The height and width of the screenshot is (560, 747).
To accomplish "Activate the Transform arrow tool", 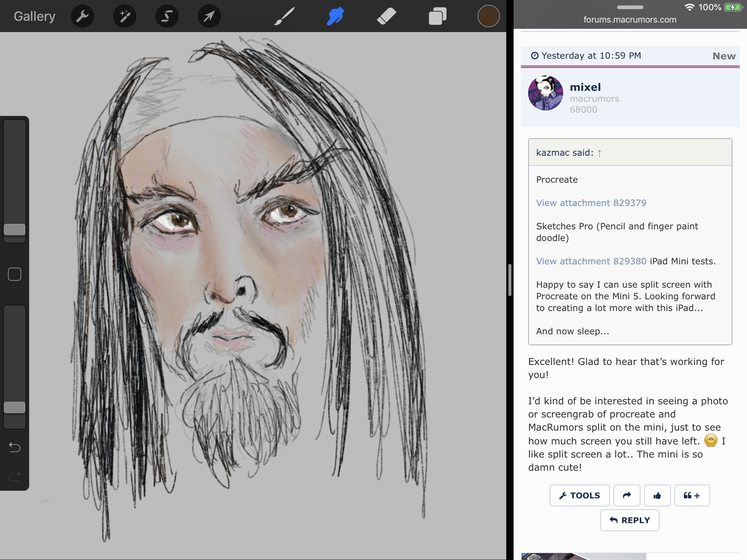I will [x=209, y=16].
